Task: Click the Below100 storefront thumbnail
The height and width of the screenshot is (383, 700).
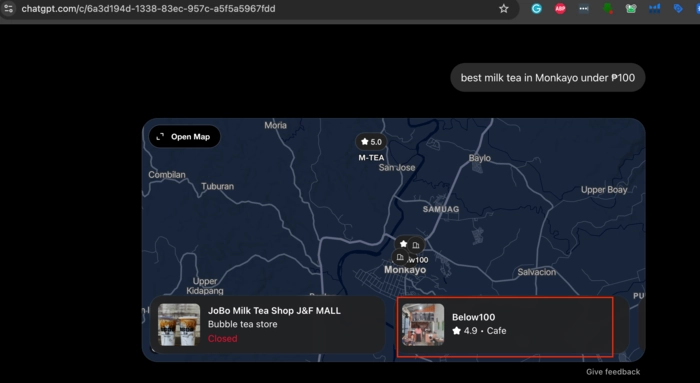Action: (x=423, y=325)
